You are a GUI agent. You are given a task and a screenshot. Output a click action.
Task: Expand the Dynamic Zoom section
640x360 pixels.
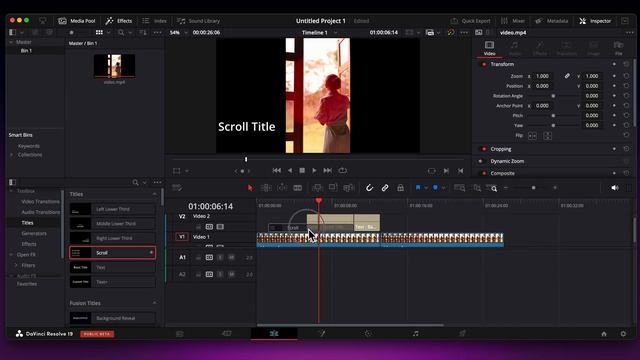click(x=507, y=161)
